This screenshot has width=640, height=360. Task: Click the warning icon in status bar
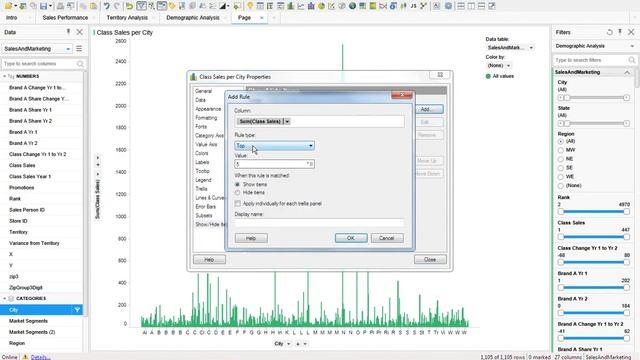25,357
